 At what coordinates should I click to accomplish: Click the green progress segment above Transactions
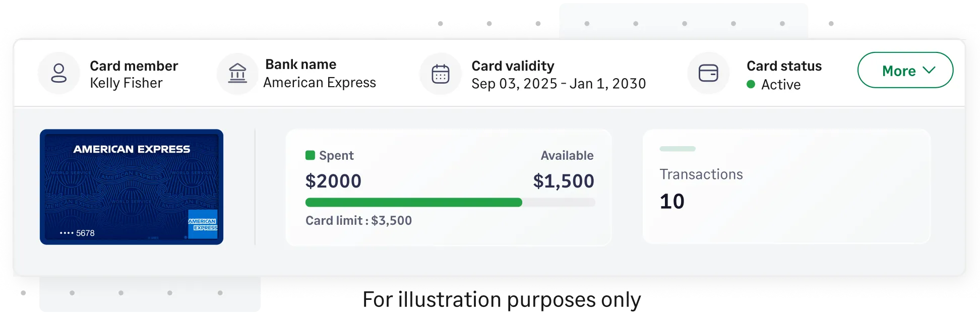coord(678,149)
